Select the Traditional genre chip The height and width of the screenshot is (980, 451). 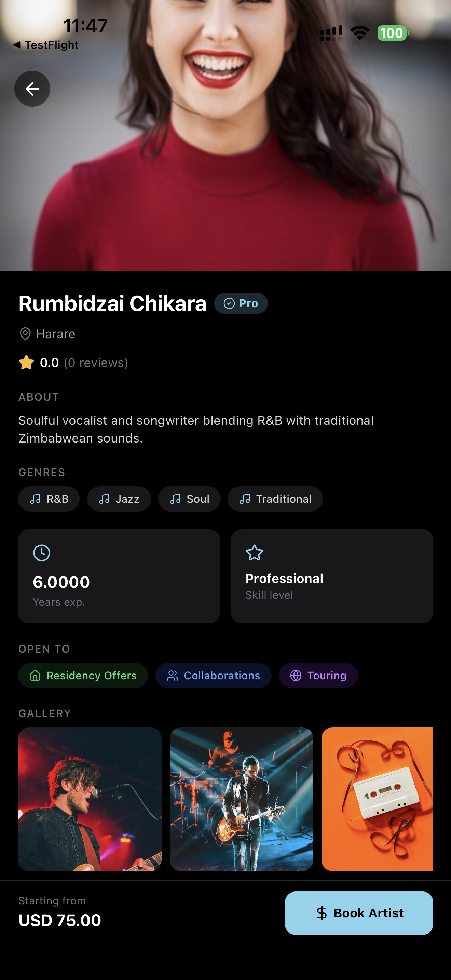pos(275,499)
